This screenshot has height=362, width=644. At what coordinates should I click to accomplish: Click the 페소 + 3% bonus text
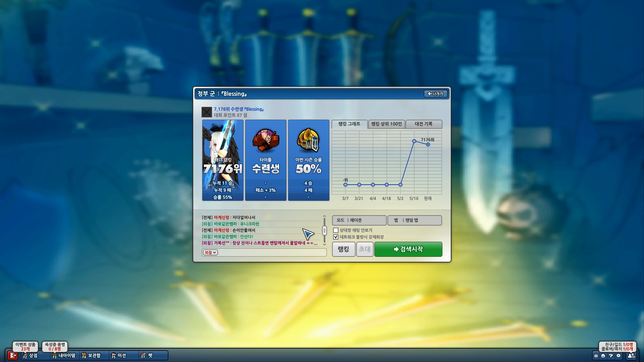click(266, 190)
